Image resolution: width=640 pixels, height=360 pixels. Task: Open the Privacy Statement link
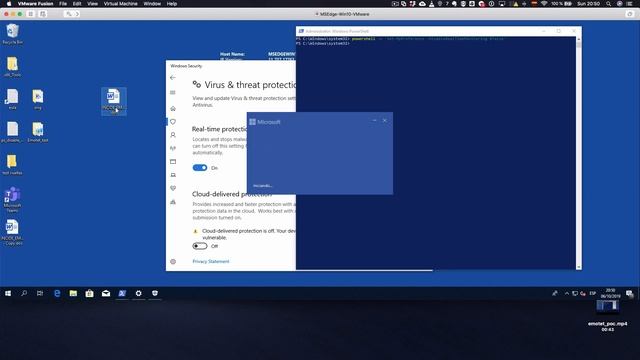211,261
